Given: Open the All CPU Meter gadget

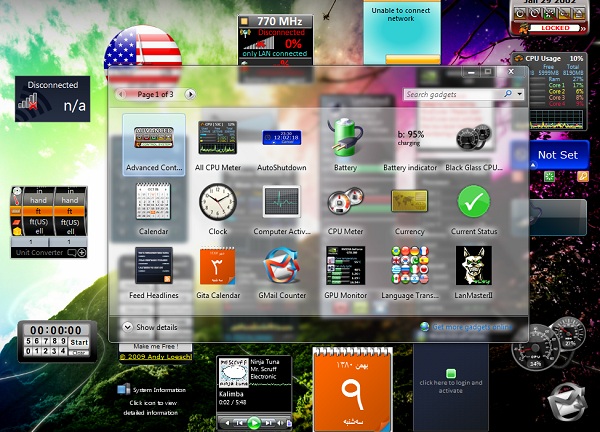Looking at the screenshot, I should (x=217, y=139).
